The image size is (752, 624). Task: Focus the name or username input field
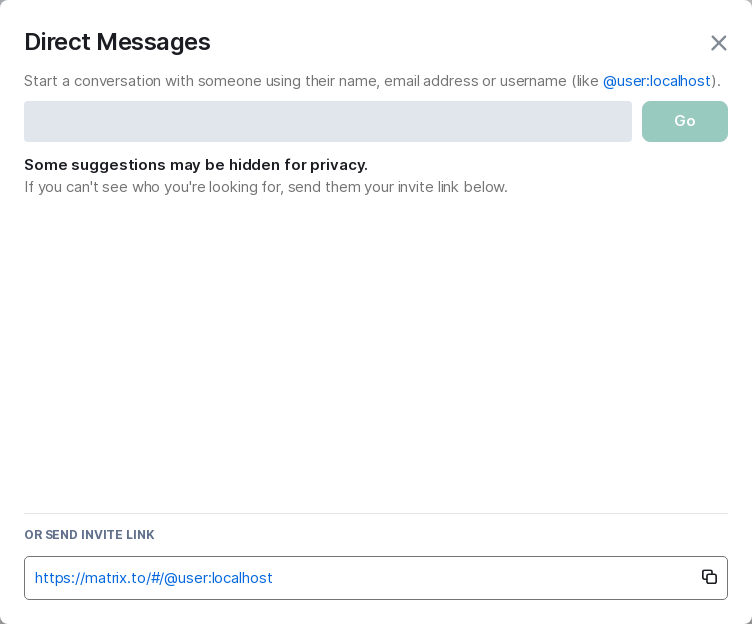[x=328, y=121]
